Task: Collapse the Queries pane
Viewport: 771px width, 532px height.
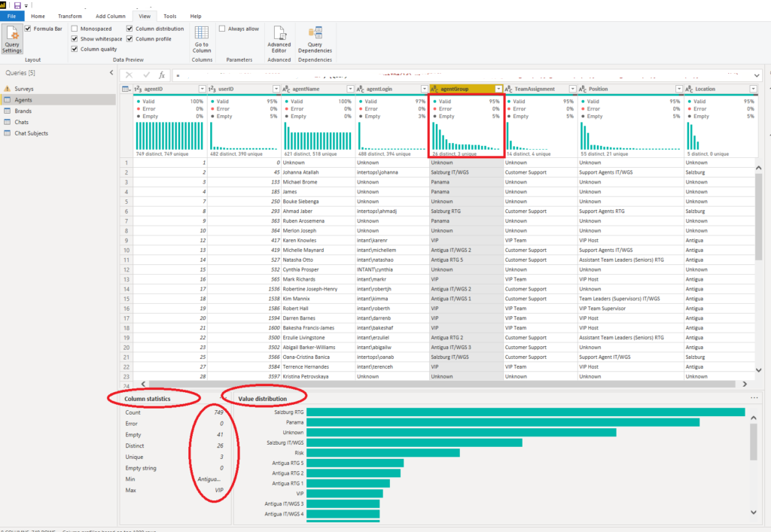Action: (111, 73)
